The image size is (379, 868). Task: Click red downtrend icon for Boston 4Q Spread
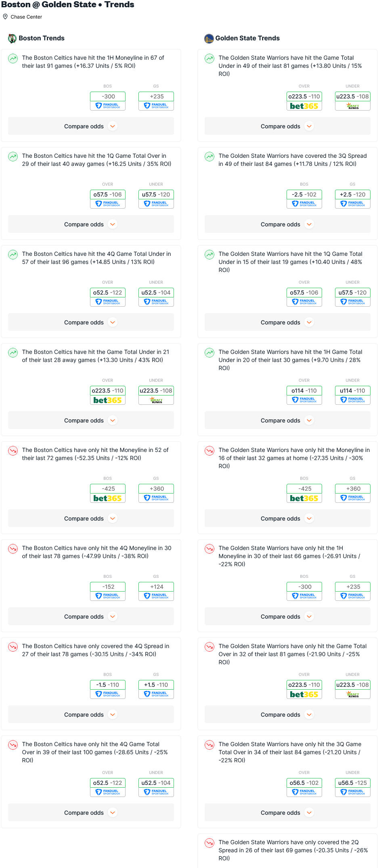click(13, 647)
